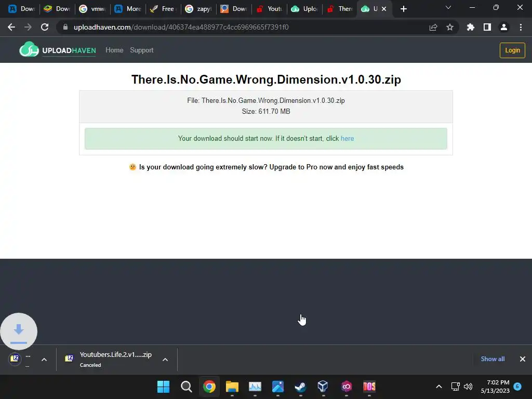
Task: Open the DOS taskbar app
Action: coord(369,387)
